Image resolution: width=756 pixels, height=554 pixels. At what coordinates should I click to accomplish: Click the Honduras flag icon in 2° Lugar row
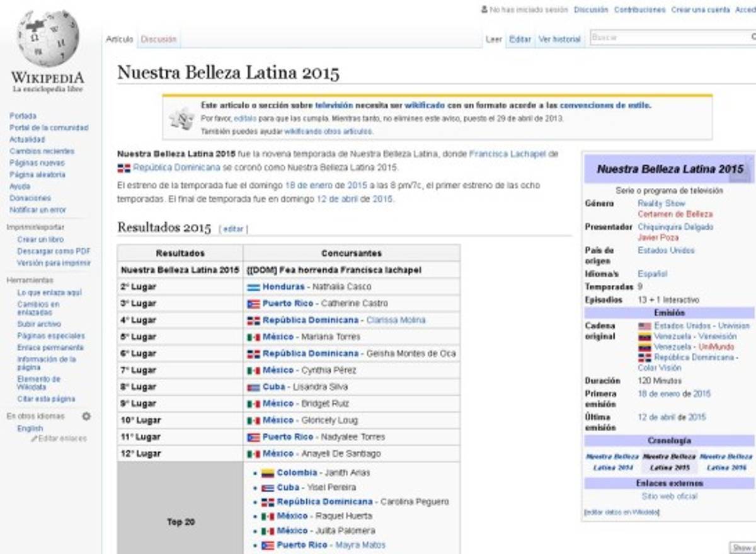[253, 287]
